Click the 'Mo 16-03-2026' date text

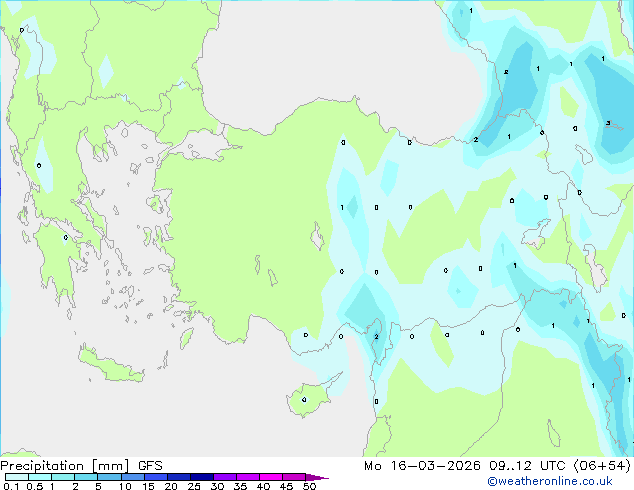tap(422, 466)
